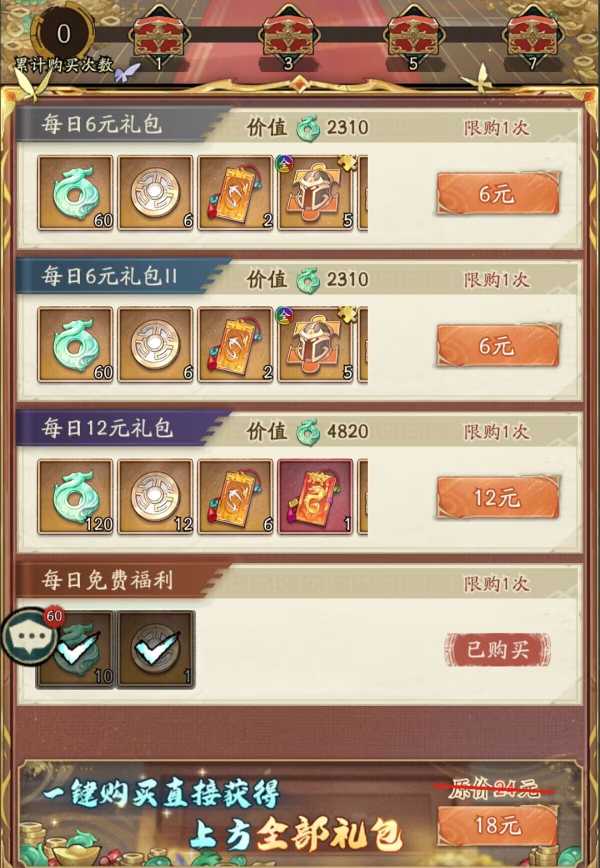The width and height of the screenshot is (600, 868).
Task: Open the treasure chest for 5 purchases
Action: 413,36
